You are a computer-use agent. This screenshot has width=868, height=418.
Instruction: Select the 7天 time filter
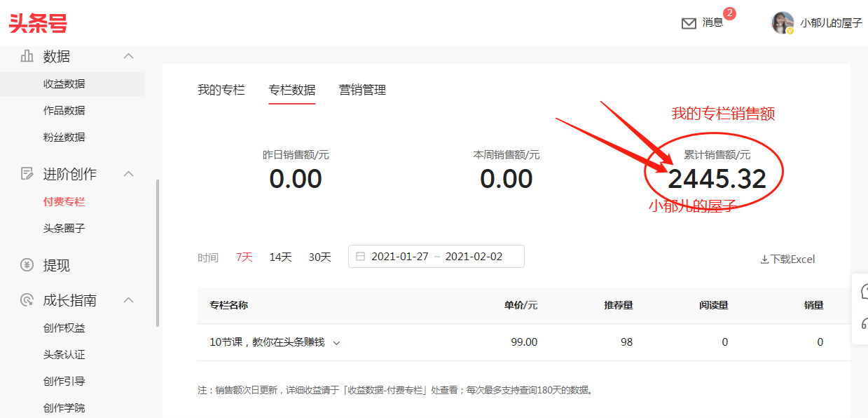[244, 257]
